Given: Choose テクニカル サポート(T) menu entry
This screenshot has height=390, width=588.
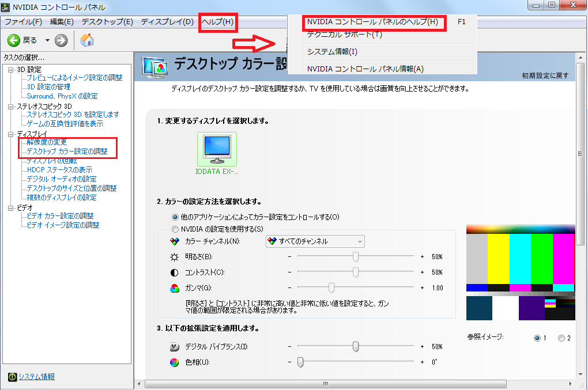Looking at the screenshot, I should 344,35.
